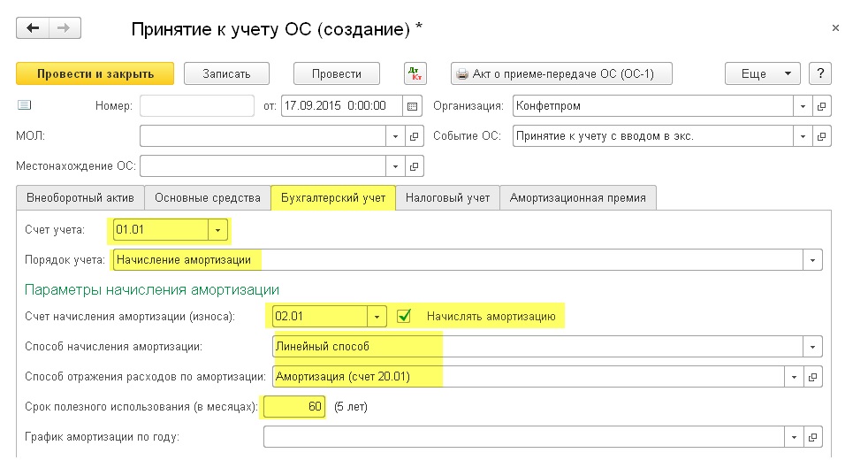Click the forward arrow navigation button
This screenshot has height=476, width=868.
point(65,27)
